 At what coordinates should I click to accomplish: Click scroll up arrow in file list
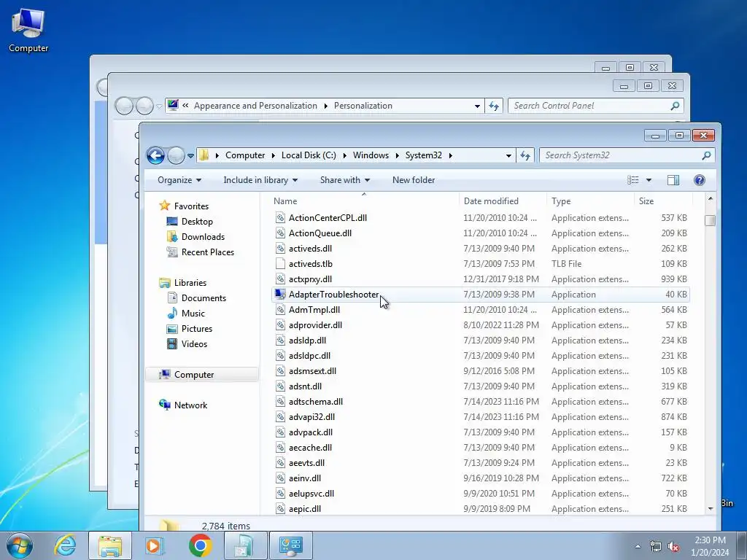(x=711, y=198)
